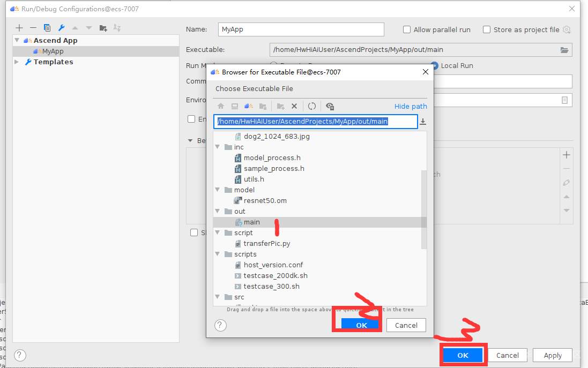Click gear next to Store as project file

(x=567, y=29)
